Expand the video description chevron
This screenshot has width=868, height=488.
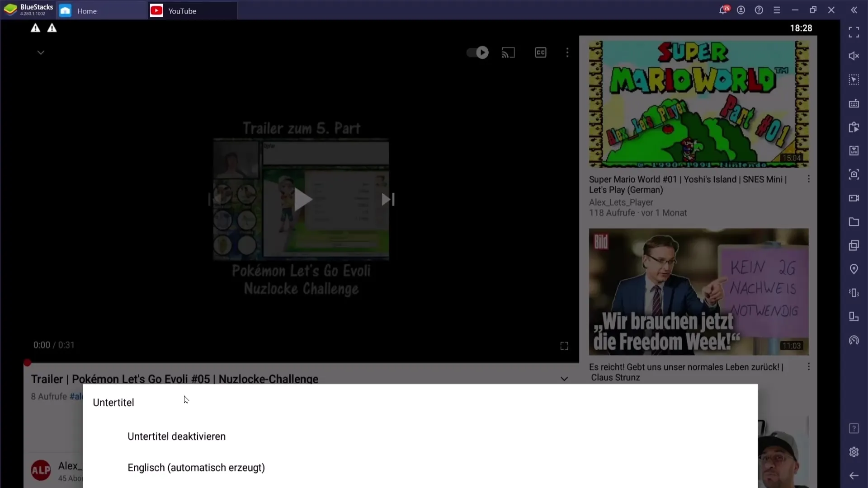pyautogui.click(x=564, y=379)
